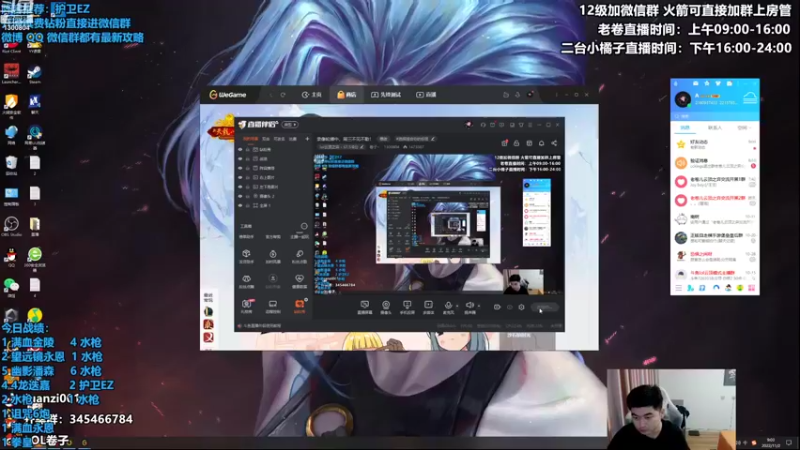Click the 直播伴侣 logo in the streaming app

coord(258,124)
